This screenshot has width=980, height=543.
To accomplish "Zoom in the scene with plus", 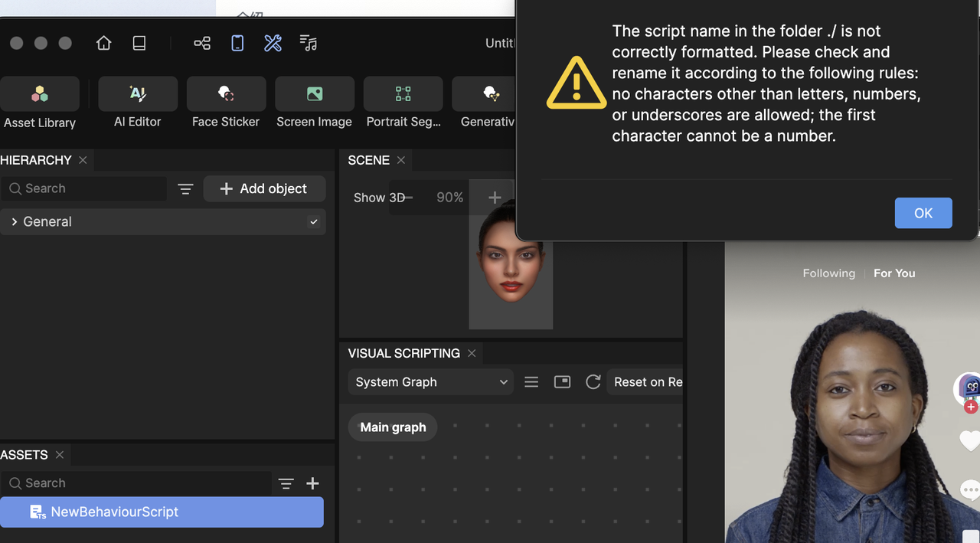I will (495, 198).
